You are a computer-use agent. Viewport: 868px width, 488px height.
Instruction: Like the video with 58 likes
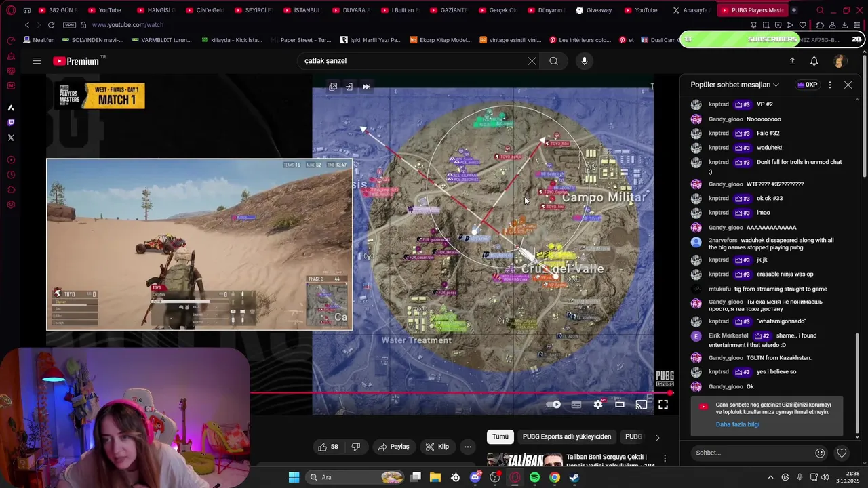329,447
